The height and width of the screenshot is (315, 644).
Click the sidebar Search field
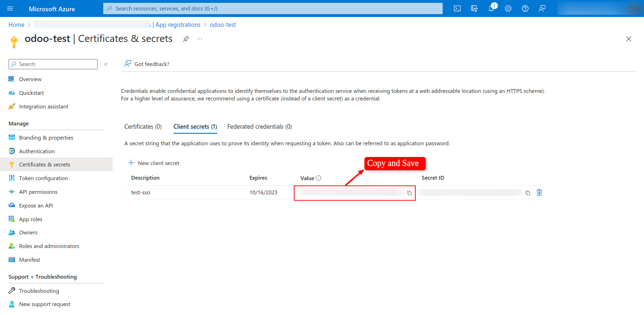click(x=53, y=64)
